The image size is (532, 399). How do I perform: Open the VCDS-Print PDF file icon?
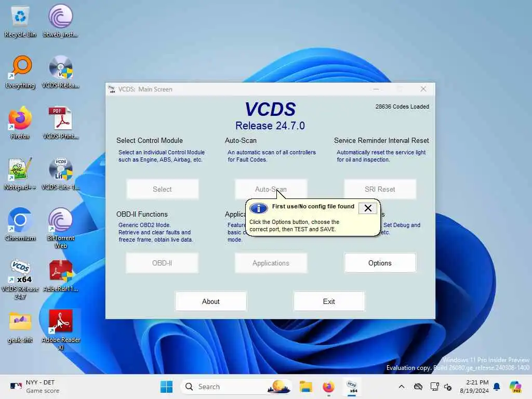click(x=60, y=123)
